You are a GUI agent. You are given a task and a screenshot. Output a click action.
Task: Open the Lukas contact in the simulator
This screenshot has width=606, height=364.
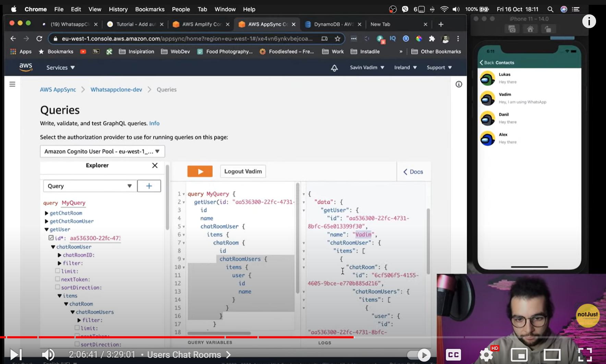tap(529, 78)
